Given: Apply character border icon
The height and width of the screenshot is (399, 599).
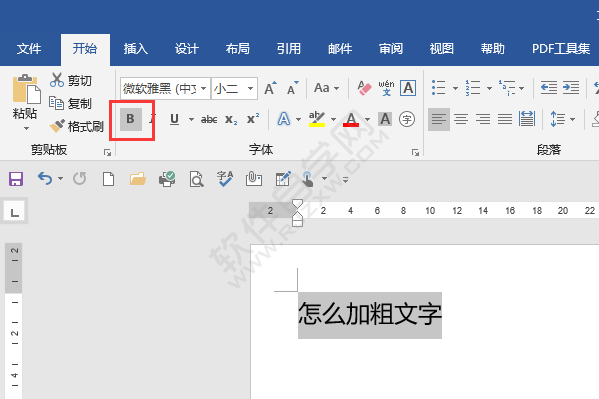Looking at the screenshot, I should point(408,88).
